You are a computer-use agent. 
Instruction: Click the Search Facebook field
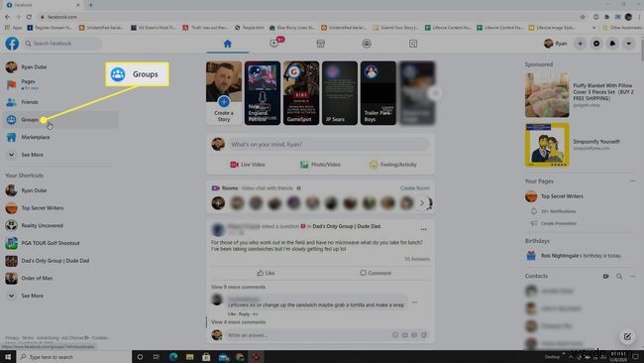pos(61,44)
